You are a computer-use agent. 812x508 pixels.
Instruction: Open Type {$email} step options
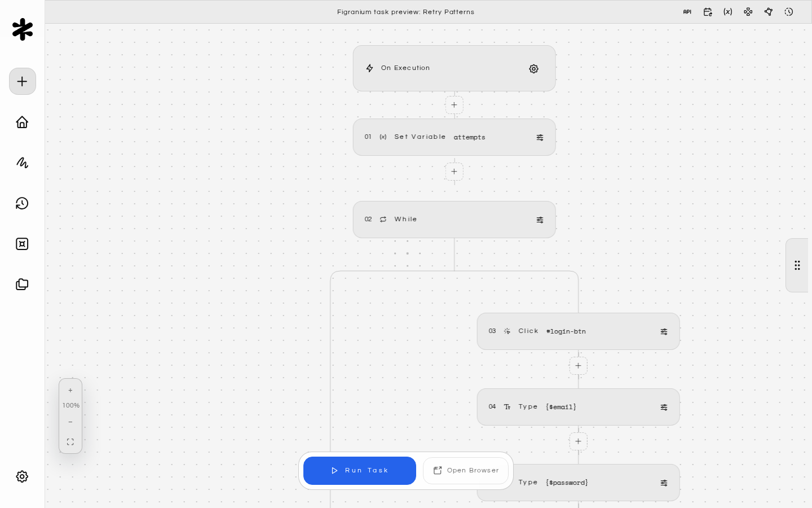664,408
